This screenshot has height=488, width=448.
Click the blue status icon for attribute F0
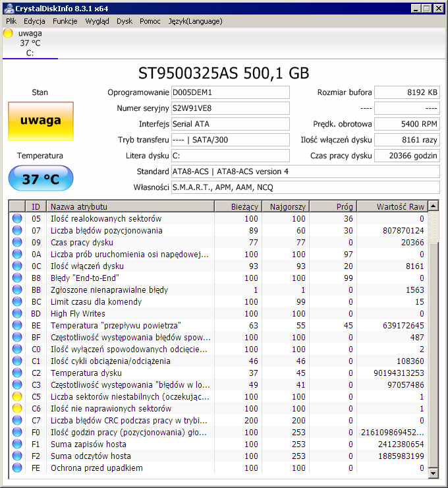click(17, 432)
